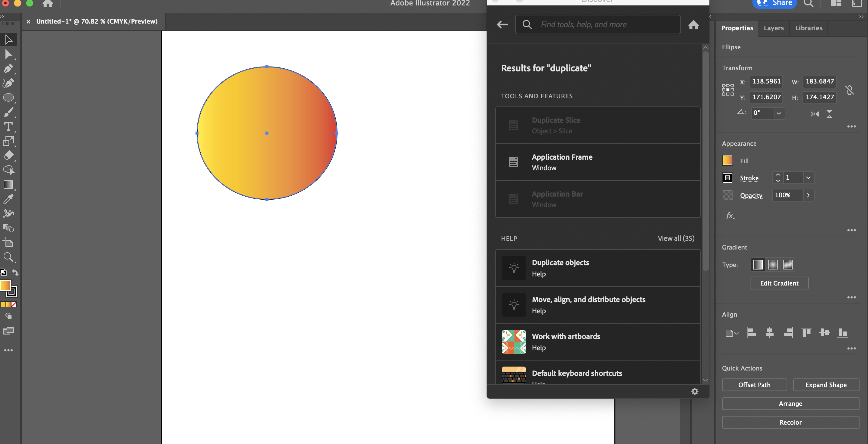
Task: Select the Pen tool
Action: point(8,69)
